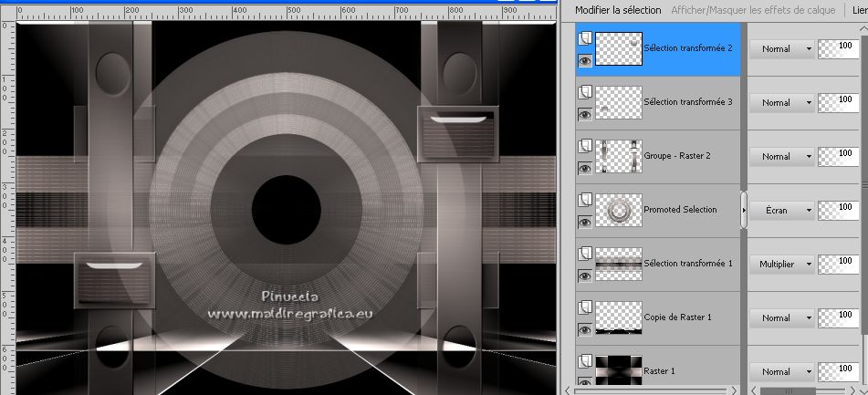The image size is (868, 395).
Task: Click opacity field of Promoted Selection layer
Action: [838, 210]
